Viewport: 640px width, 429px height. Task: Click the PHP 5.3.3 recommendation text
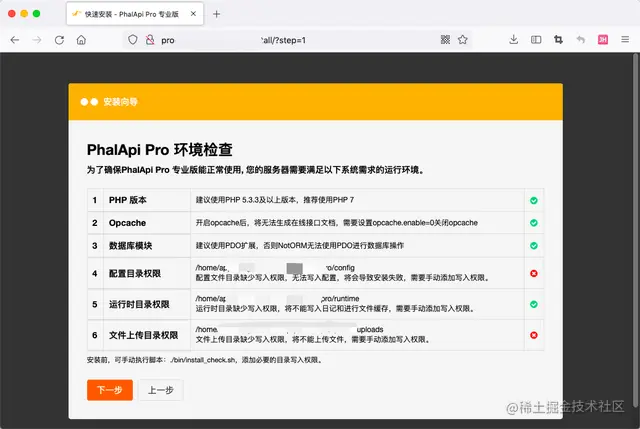[275, 200]
